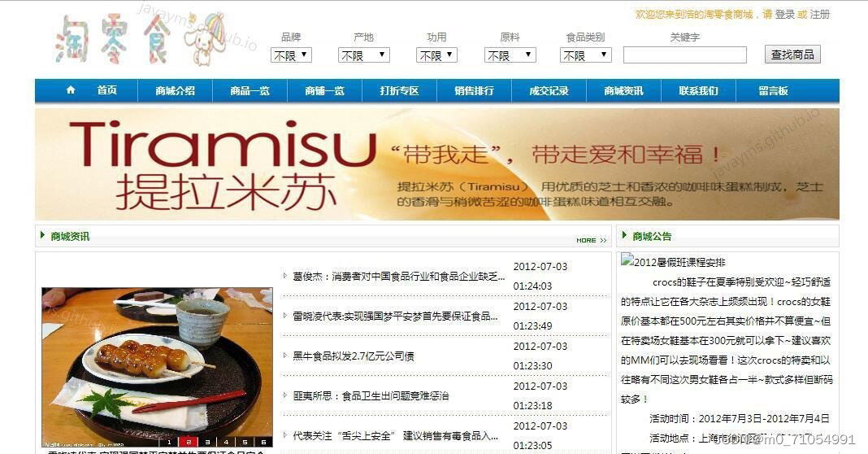Switch slideshow to slide 3
This screenshot has width=868, height=454.
click(x=207, y=442)
